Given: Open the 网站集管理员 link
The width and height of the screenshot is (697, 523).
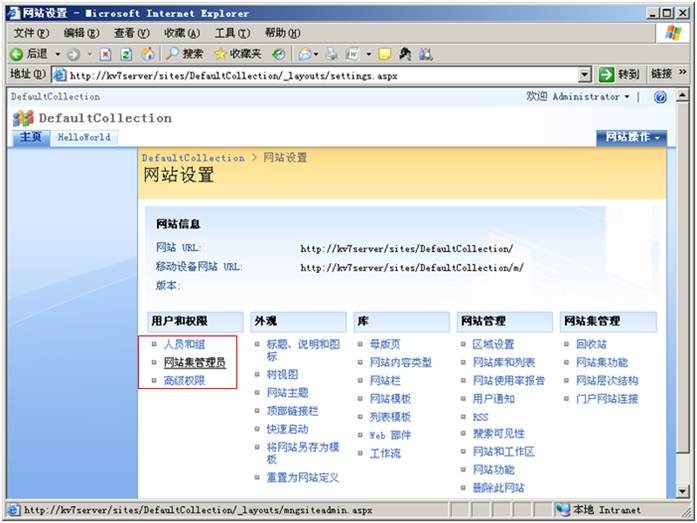Looking at the screenshot, I should [195, 363].
